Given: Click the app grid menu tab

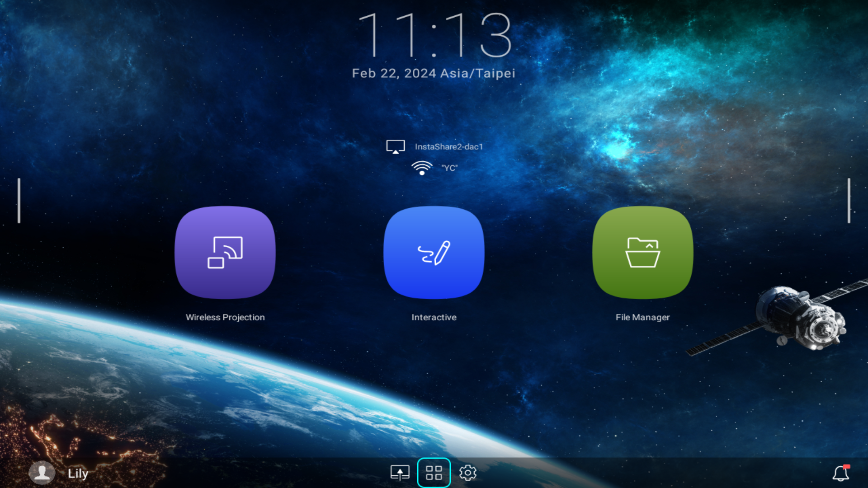Looking at the screenshot, I should pyautogui.click(x=434, y=472).
